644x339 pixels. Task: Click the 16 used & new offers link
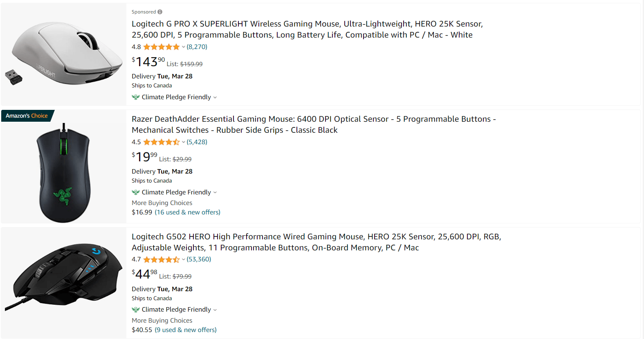click(187, 212)
